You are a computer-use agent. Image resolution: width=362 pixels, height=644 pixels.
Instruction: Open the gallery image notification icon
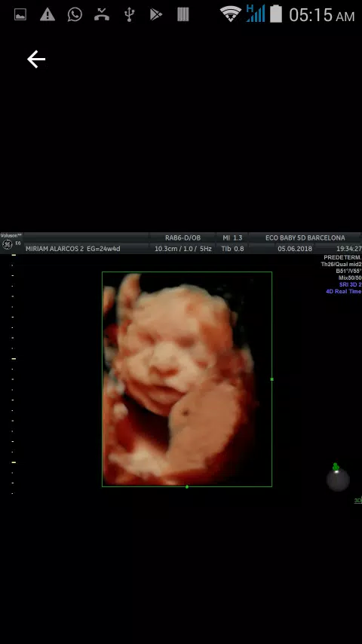(x=20, y=15)
